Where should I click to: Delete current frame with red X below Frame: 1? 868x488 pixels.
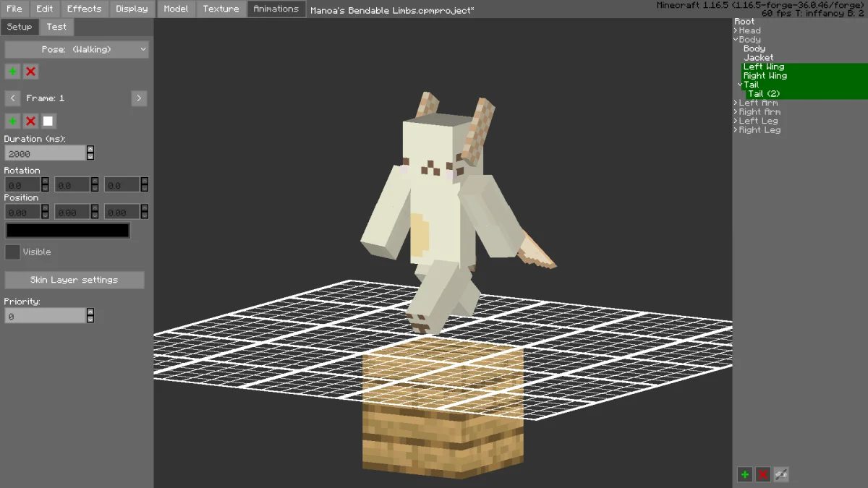click(30, 121)
